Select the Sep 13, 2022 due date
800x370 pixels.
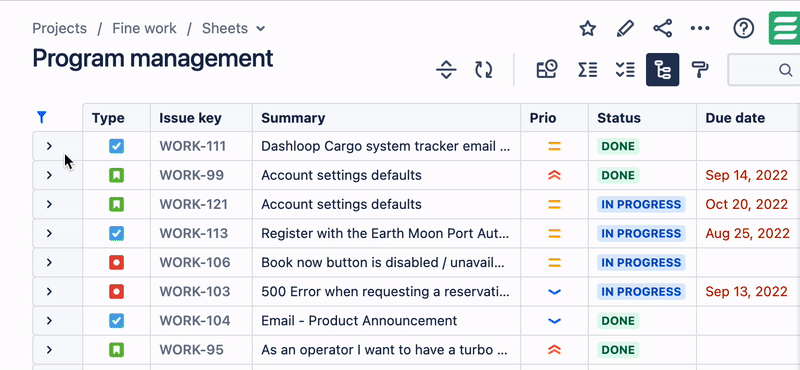coord(746,292)
